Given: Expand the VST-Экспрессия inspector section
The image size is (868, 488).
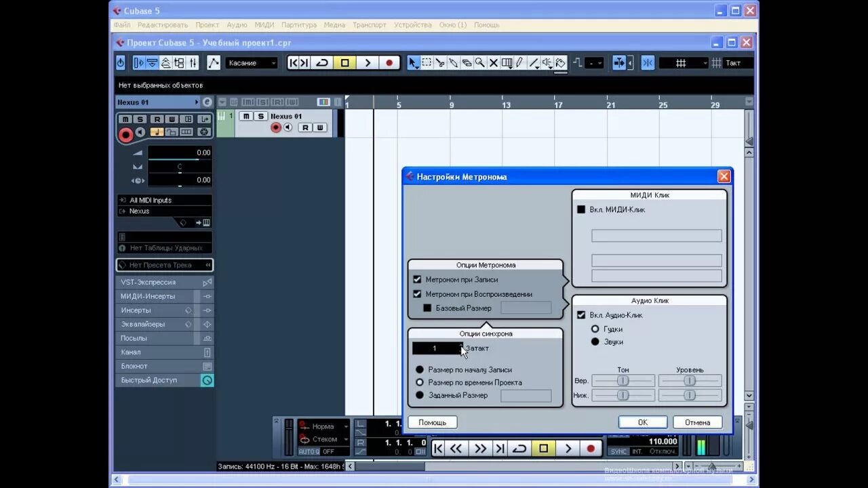Looking at the screenshot, I should (x=165, y=282).
